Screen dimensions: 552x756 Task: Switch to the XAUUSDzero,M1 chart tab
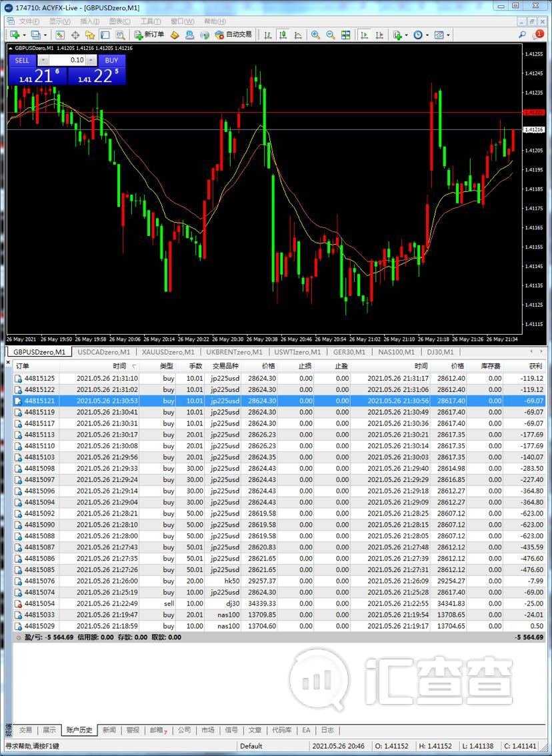click(x=168, y=352)
